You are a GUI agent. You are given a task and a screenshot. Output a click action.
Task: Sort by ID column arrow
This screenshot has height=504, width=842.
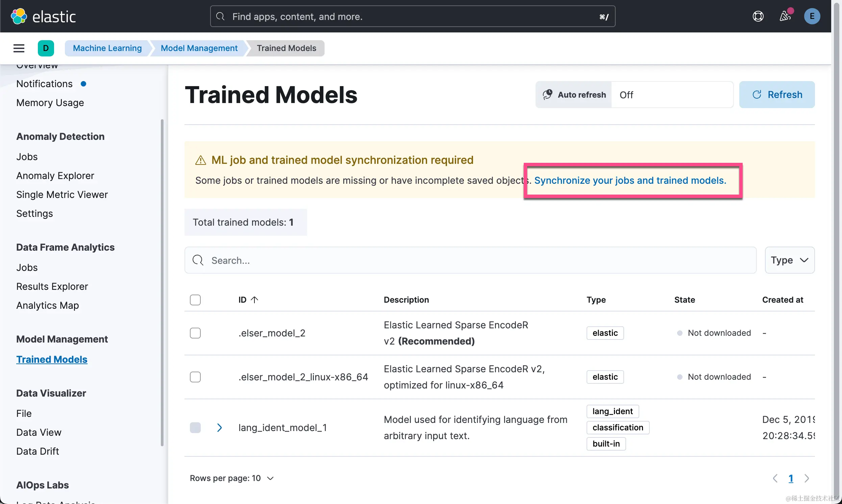(x=254, y=300)
